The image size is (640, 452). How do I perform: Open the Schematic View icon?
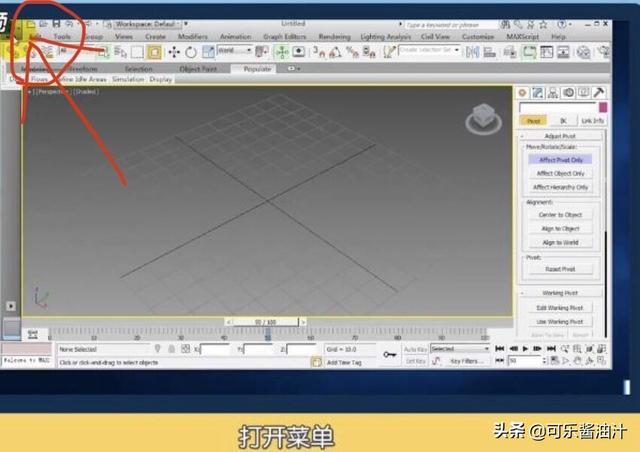(563, 52)
